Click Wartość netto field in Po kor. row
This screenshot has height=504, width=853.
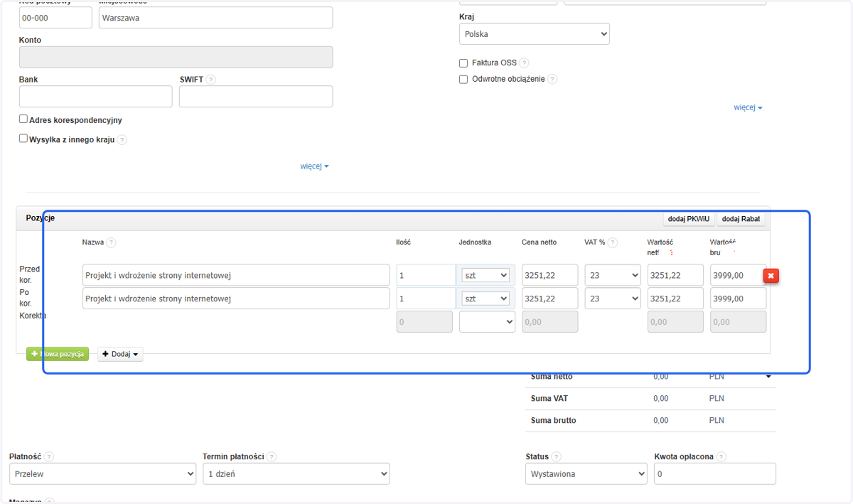pos(675,299)
